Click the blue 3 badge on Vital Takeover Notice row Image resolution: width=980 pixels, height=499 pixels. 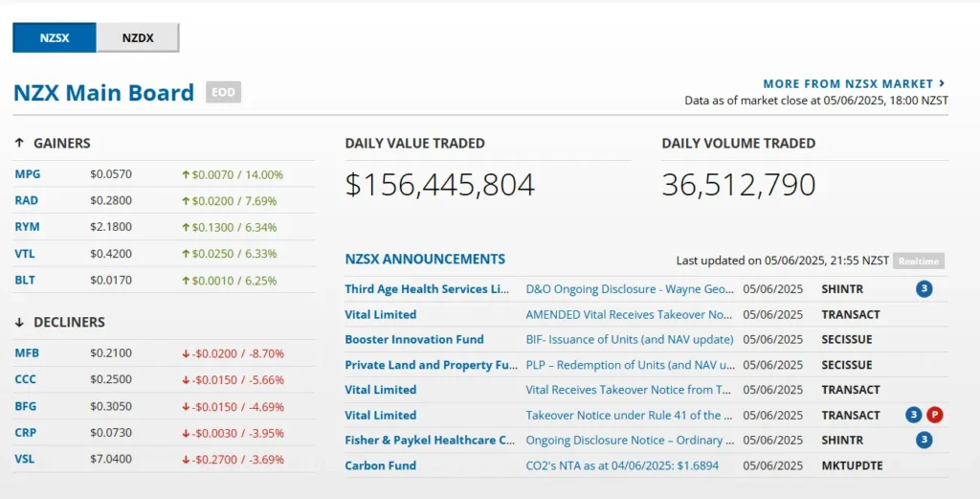coord(915,415)
